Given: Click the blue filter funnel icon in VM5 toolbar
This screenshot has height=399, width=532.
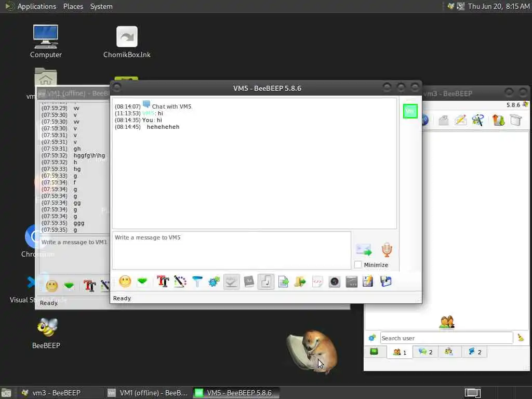Looking at the screenshot, I should point(197,282).
